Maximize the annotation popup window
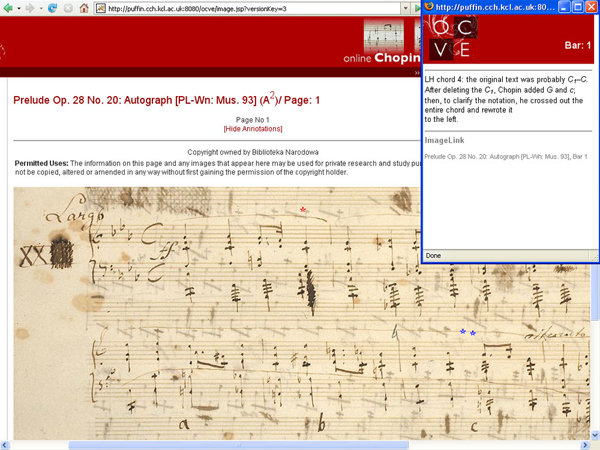This screenshot has height=450, width=600. click(577, 7)
